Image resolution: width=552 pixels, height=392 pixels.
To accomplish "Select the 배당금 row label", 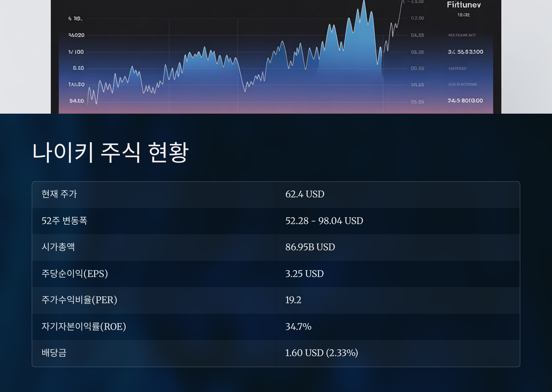I will 54,353.
